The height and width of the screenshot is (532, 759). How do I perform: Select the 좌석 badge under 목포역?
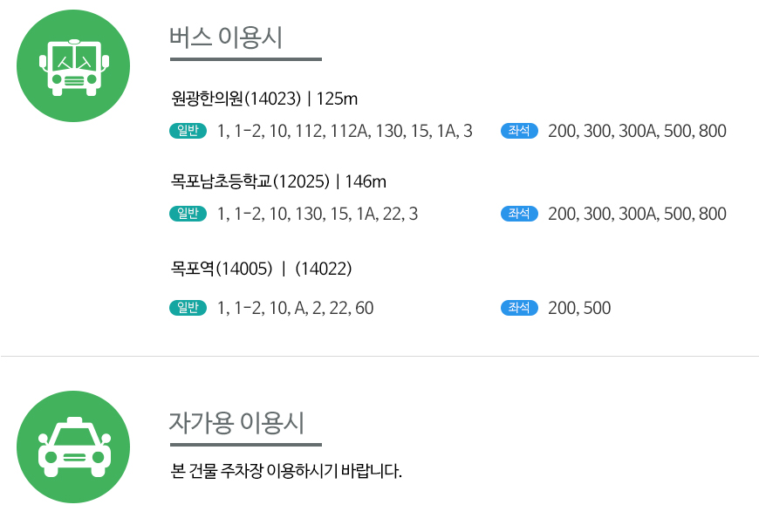pos(519,308)
